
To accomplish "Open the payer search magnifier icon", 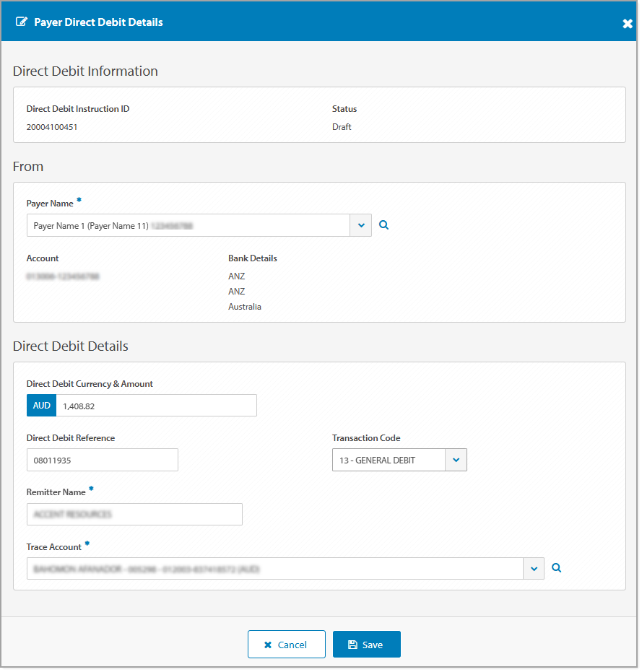I will [x=383, y=224].
